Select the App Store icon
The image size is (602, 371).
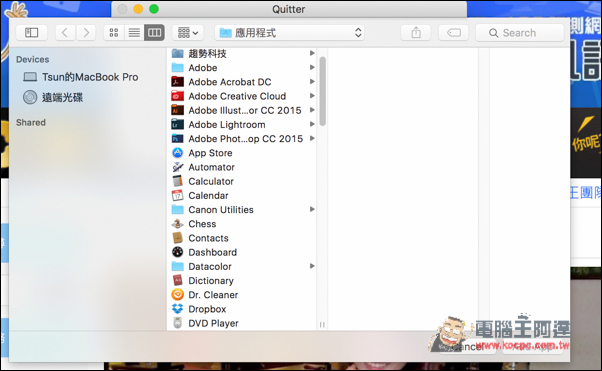pyautogui.click(x=177, y=153)
